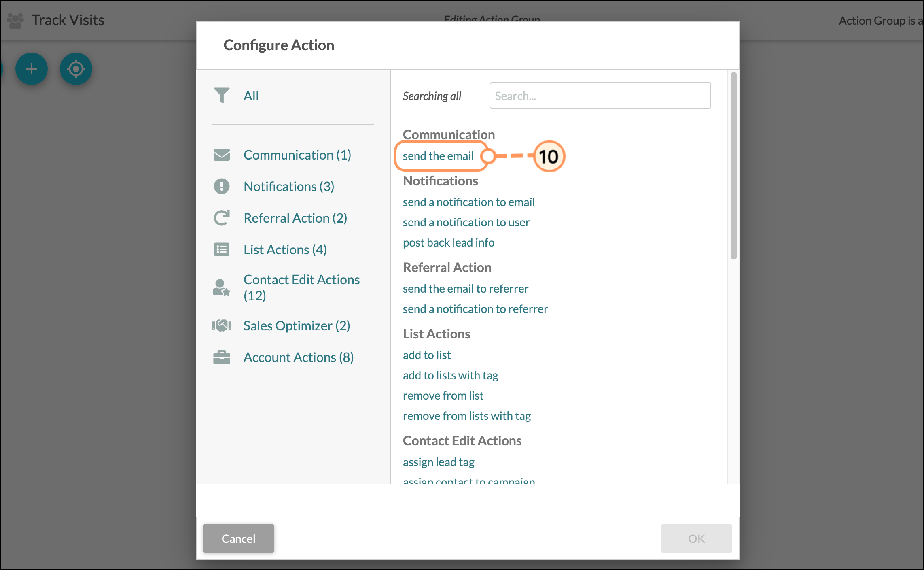Choose 'add to lists with tag'
This screenshot has width=924, height=570.
450,375
